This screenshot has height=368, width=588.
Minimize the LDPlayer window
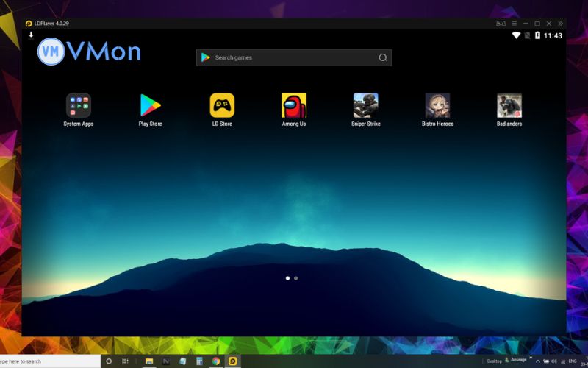tap(526, 24)
